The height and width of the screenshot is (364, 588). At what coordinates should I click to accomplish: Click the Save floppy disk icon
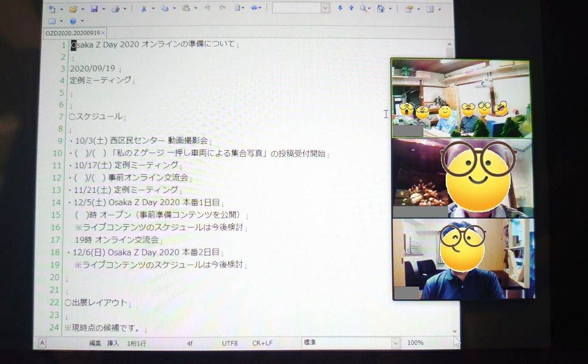pos(94,9)
